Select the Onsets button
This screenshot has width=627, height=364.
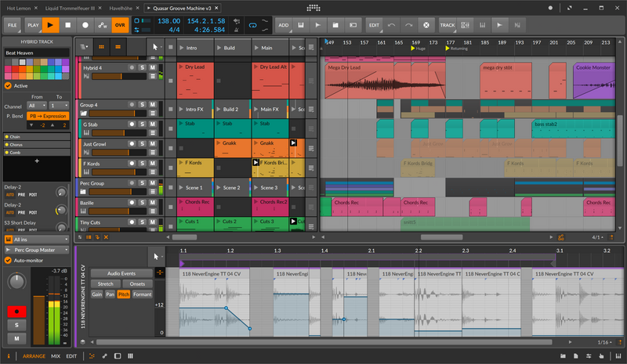[137, 284]
